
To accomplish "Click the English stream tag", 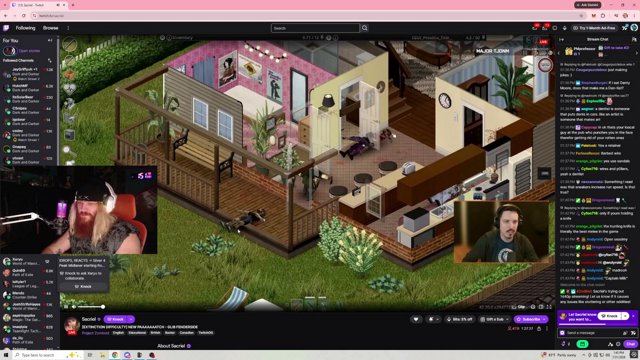I will pos(118,333).
